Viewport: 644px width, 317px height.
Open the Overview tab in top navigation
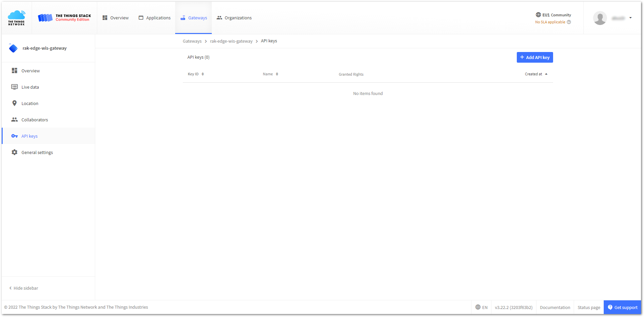pos(116,18)
